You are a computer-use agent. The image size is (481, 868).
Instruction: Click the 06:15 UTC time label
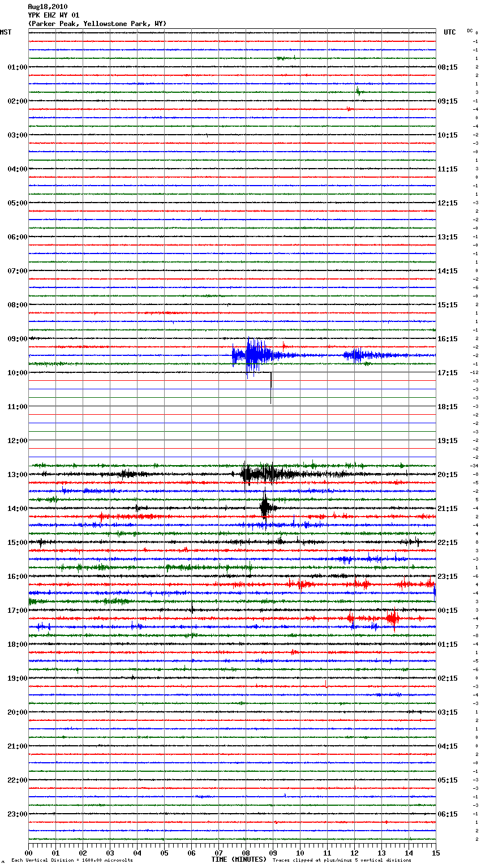pos(448,814)
